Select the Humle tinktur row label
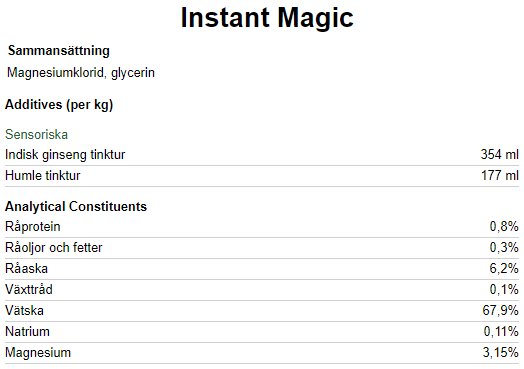 pos(43,175)
